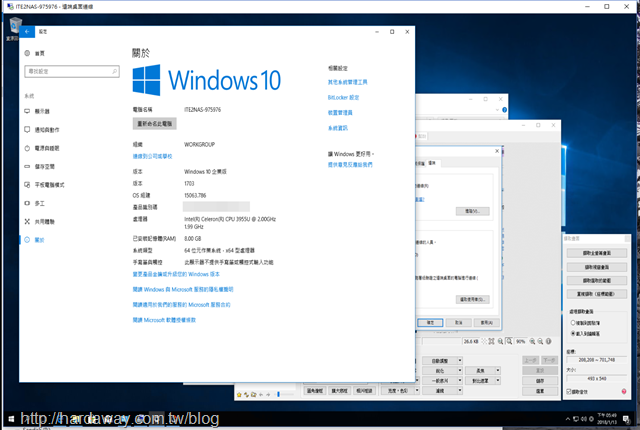This screenshot has width=640, height=430.
Task: Click the folder icon beside the star
Action: tap(253, 395)
